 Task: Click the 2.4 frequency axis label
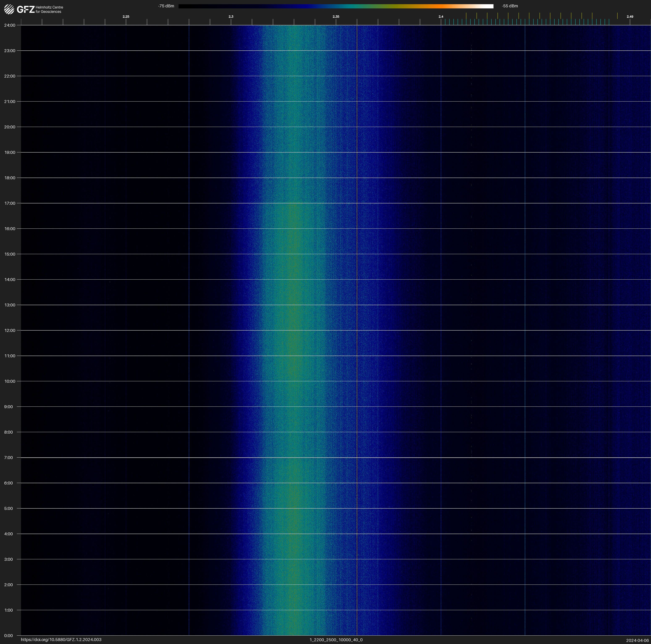point(441,17)
